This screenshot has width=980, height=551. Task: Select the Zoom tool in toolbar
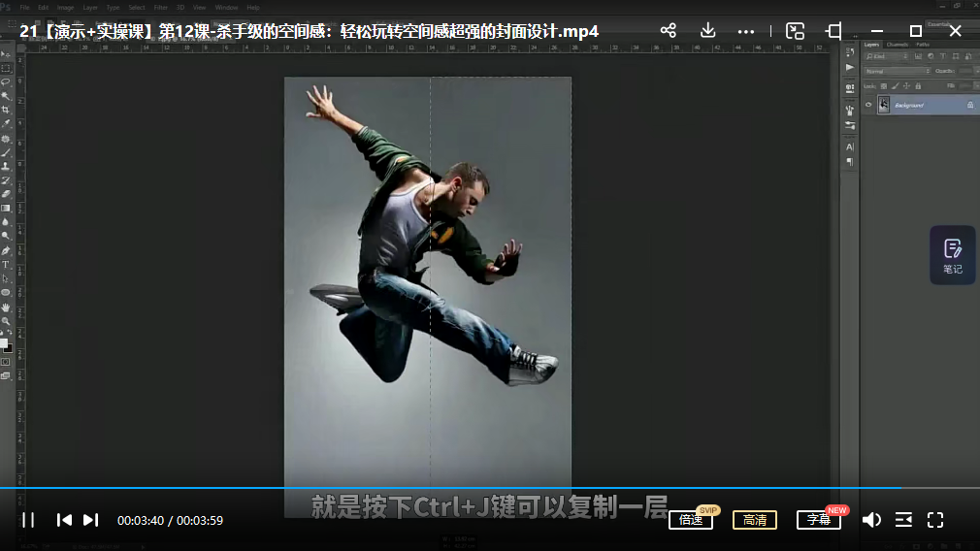point(6,320)
